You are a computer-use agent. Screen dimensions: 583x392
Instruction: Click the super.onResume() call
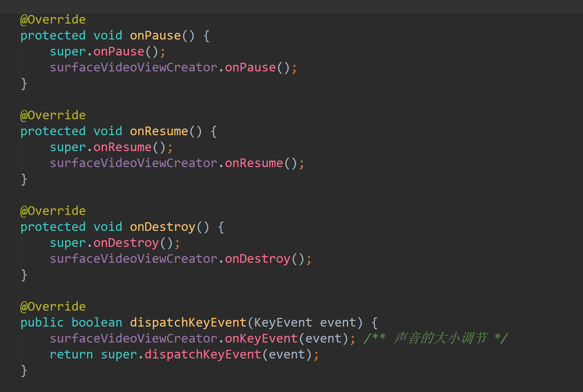tap(111, 147)
